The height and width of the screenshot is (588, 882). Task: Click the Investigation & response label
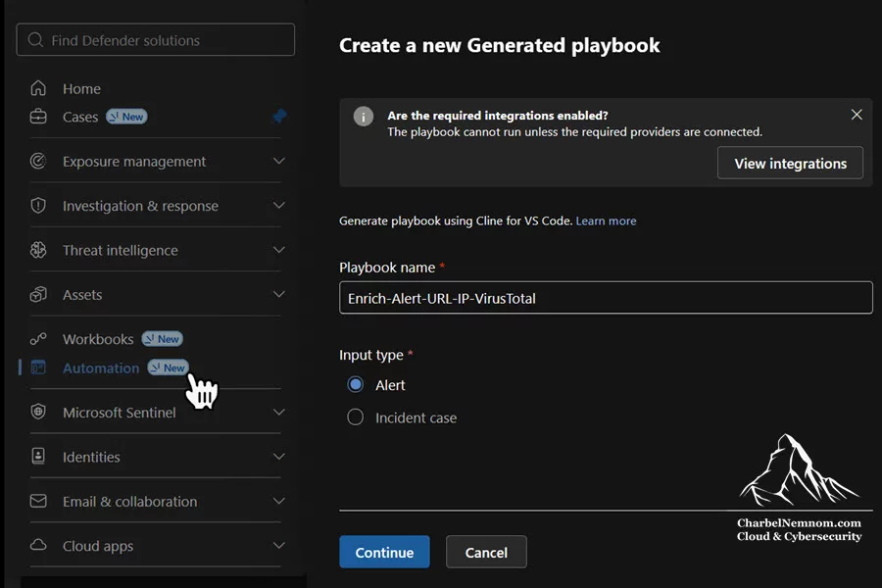(x=140, y=206)
